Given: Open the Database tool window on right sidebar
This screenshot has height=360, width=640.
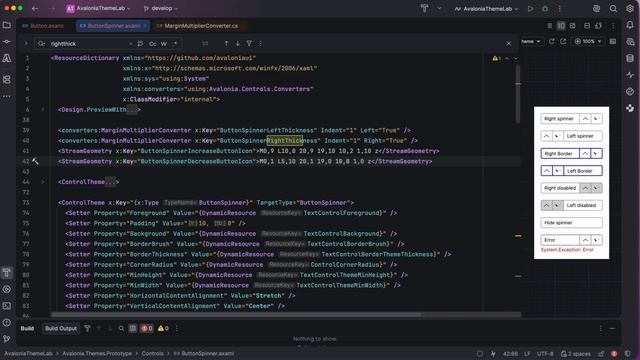Looking at the screenshot, I should point(630,58).
